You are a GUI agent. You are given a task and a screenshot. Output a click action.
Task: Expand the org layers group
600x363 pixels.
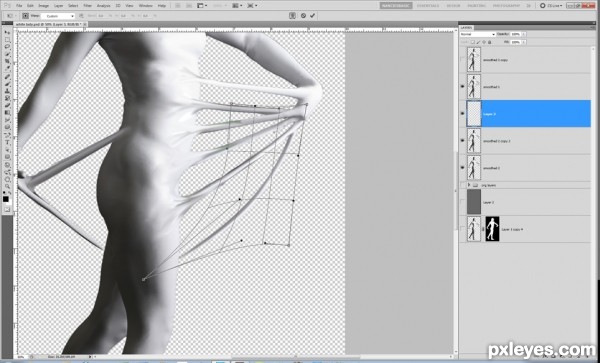[x=469, y=185]
